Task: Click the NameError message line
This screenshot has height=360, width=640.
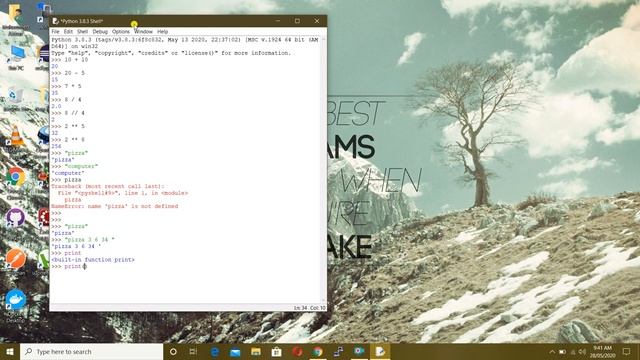Action: click(115, 206)
